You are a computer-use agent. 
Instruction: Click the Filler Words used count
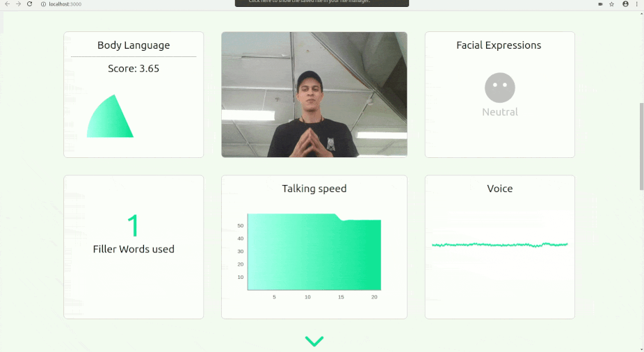[133, 227]
